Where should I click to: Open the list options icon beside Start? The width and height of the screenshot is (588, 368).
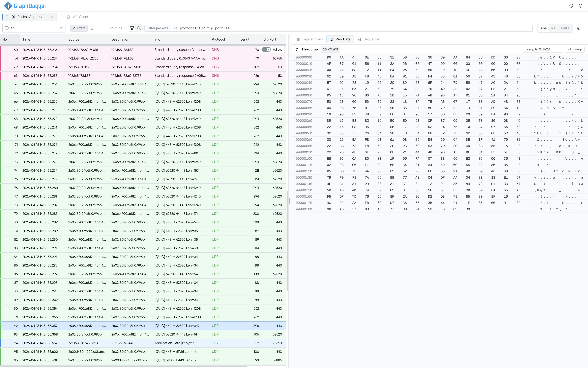(93, 28)
